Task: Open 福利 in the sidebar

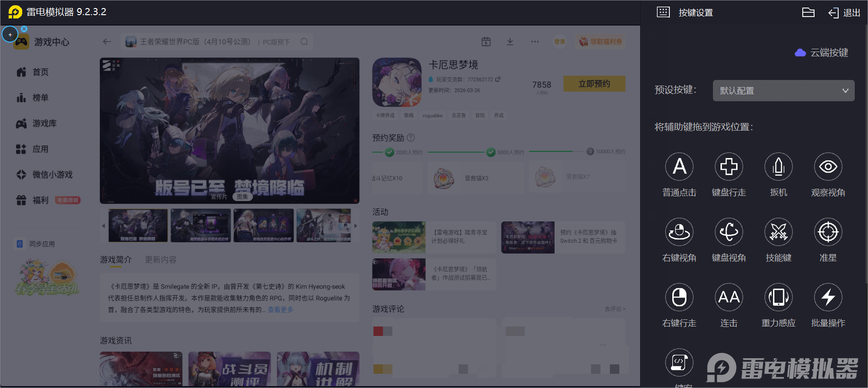Action: [x=33, y=200]
